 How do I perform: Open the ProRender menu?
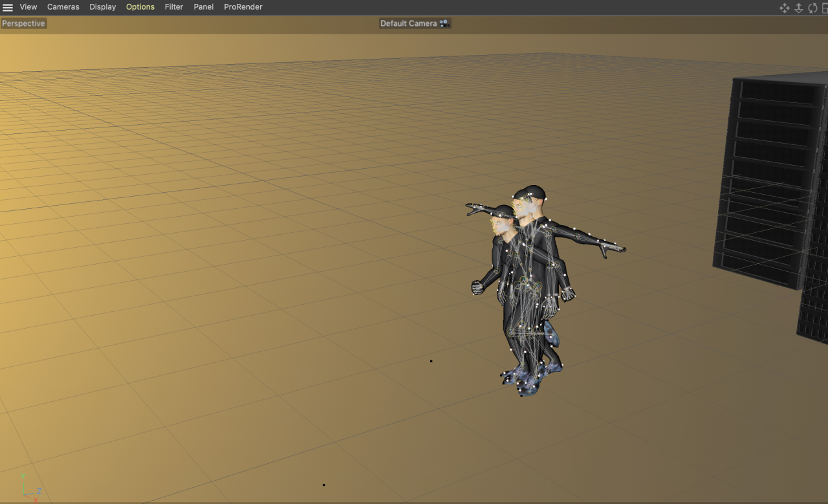243,7
